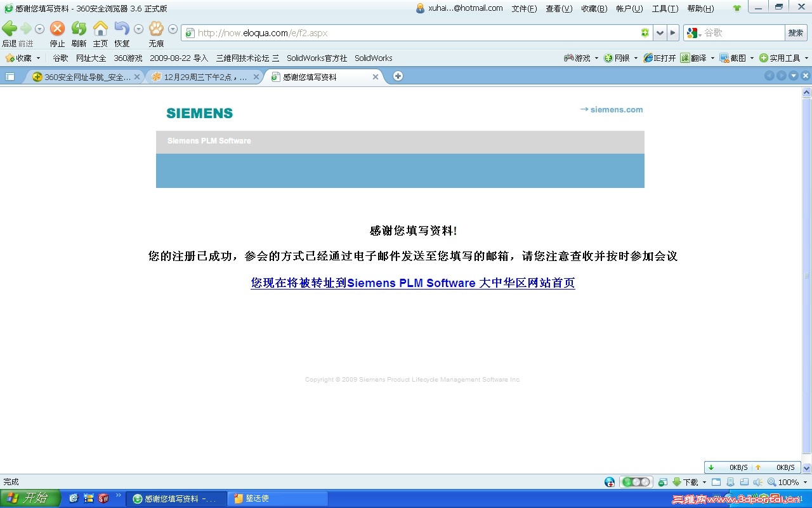
Task: Select the 感谢您填写资料 taskbar window button
Action: tap(176, 498)
